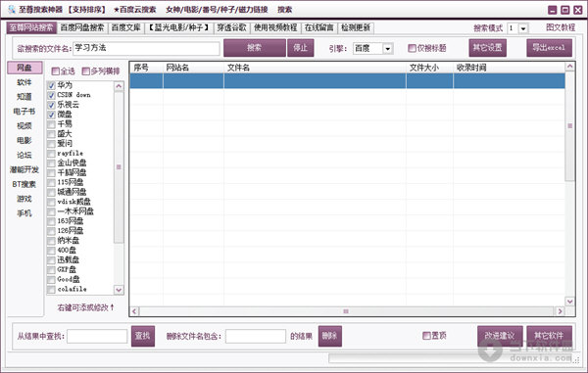The height and width of the screenshot is (373, 588).
Task: Open the 百度文库 tab
Action: click(126, 27)
